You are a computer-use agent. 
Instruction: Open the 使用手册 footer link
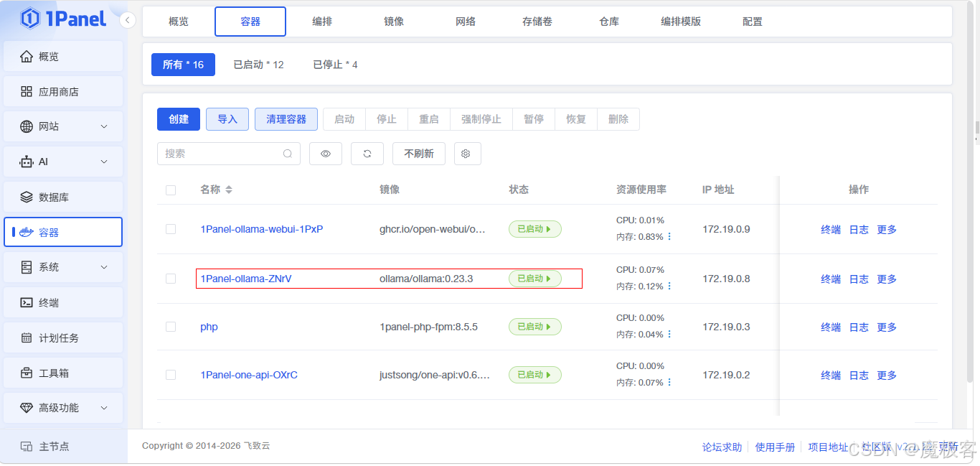click(x=775, y=447)
